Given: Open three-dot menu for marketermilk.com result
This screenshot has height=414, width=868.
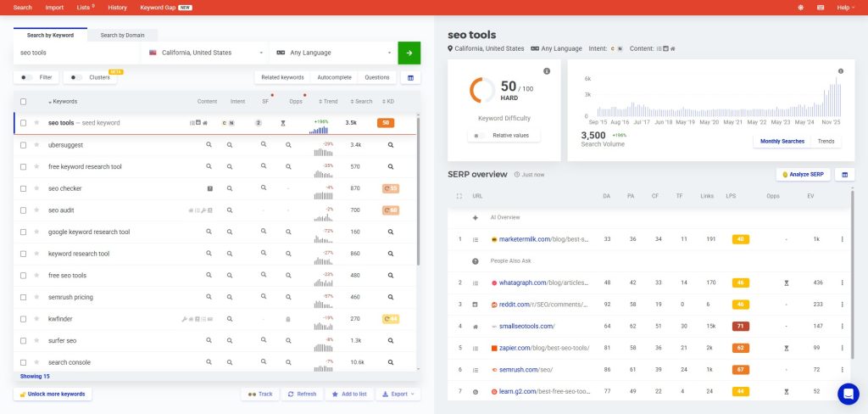Looking at the screenshot, I should pyautogui.click(x=842, y=239).
